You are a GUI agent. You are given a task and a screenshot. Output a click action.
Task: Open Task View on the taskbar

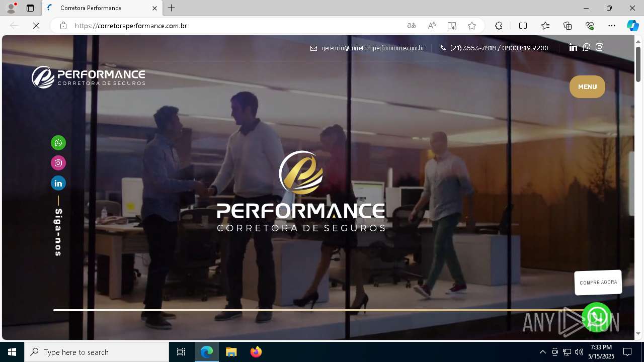[181, 352]
